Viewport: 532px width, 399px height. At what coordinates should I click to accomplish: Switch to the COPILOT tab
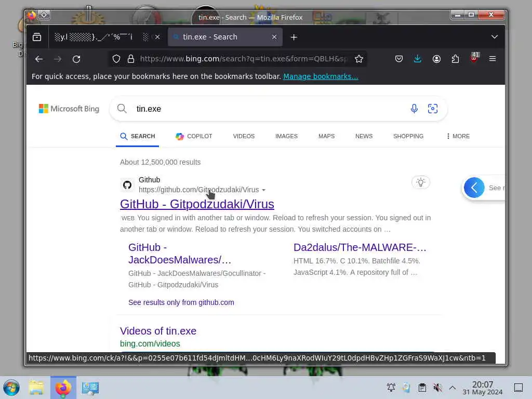[x=194, y=137]
